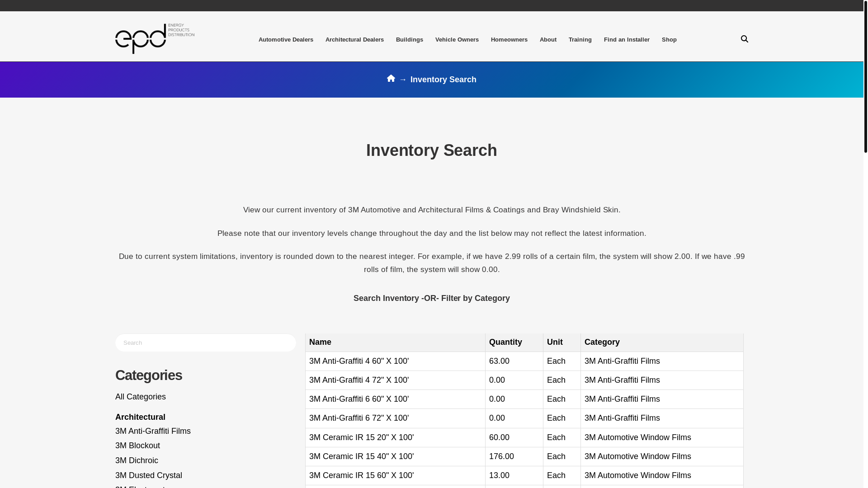Viewport: 868px width, 488px height.
Task: Click the Architectural category heading
Action: coord(140,417)
